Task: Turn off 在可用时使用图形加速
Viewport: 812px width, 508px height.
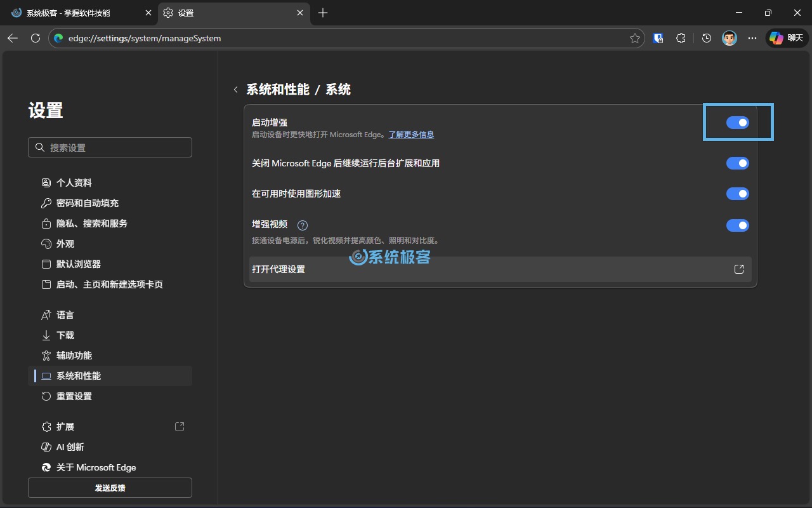Action: (738, 194)
